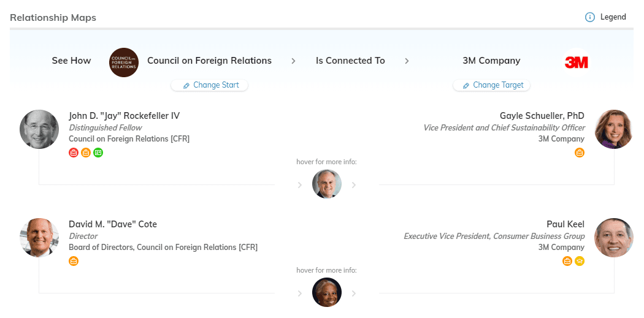Click chevron after Is Connected To
The image size is (644, 318).
click(407, 61)
